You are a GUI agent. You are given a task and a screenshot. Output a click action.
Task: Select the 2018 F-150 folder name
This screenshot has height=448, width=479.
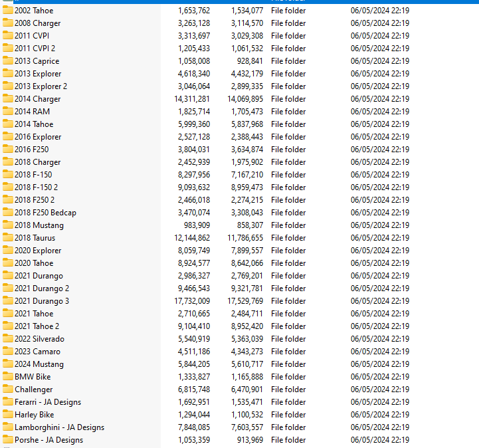pyautogui.click(x=33, y=175)
